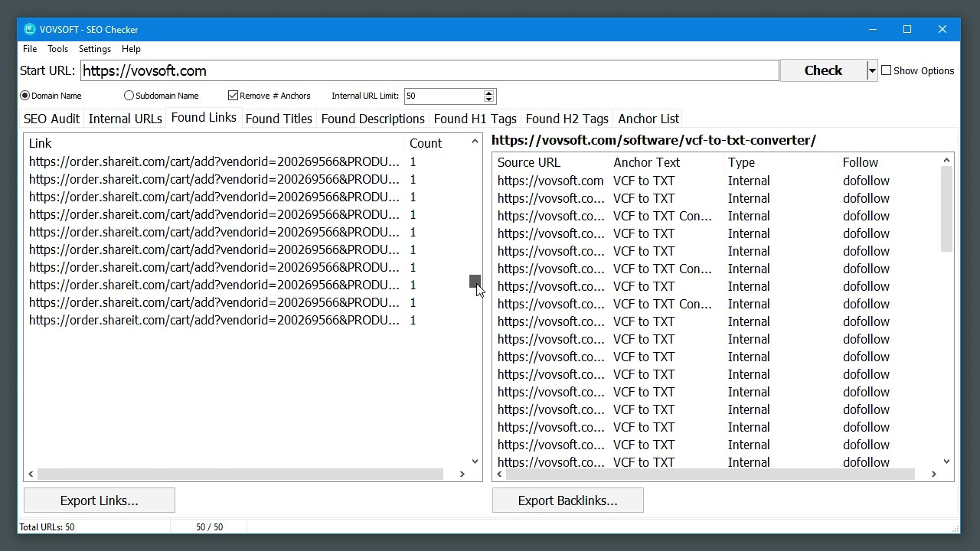980x551 pixels.
Task: Click the VOVSOFT app icon in titlebar
Action: 28,29
